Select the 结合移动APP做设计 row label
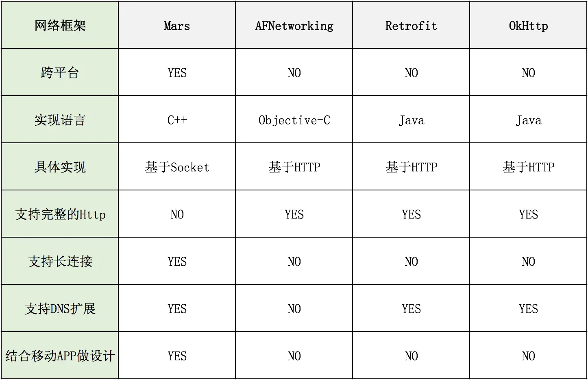The image size is (588, 380). (x=60, y=356)
